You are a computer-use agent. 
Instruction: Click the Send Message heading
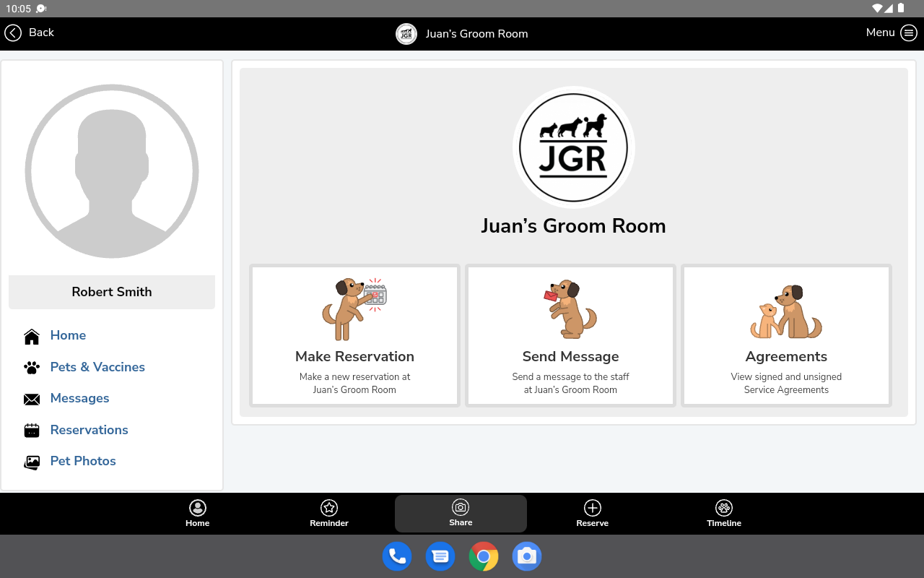570,356
